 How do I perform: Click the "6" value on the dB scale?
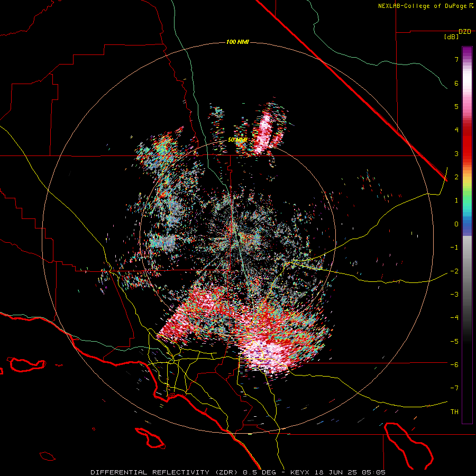[x=456, y=83]
